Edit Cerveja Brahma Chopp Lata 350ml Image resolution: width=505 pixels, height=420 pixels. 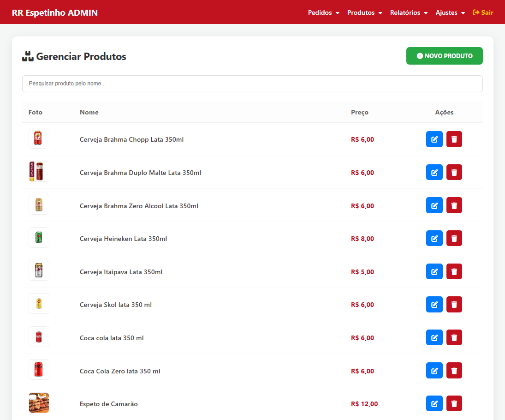[x=434, y=139]
